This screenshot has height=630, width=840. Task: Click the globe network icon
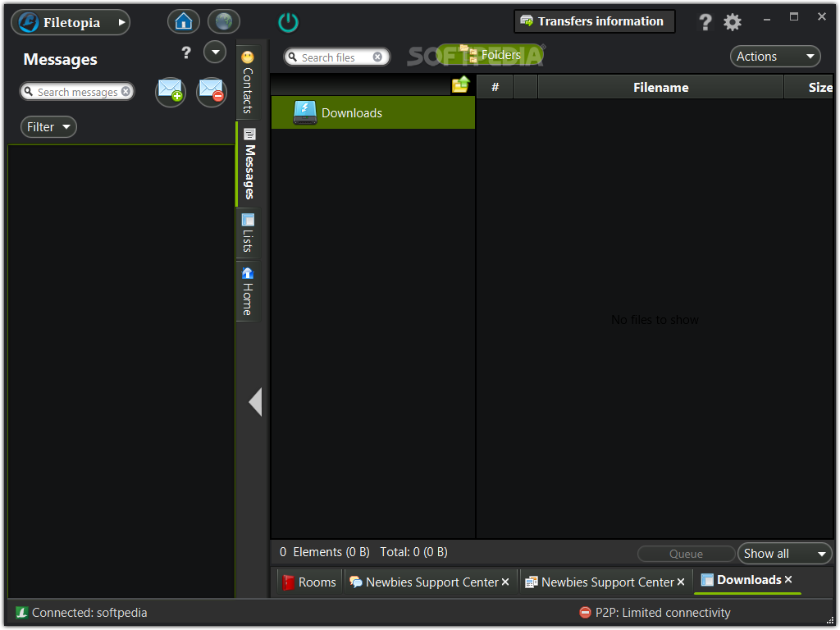click(224, 22)
